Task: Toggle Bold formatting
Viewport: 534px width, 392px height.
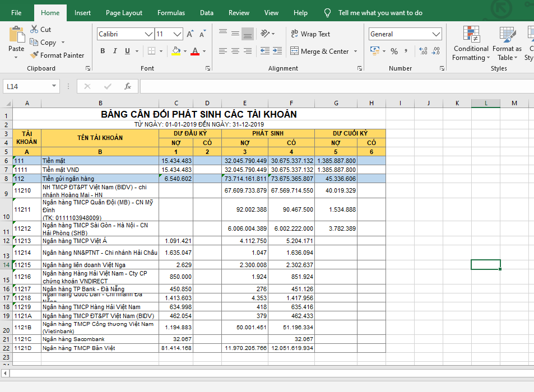Action: click(x=103, y=52)
